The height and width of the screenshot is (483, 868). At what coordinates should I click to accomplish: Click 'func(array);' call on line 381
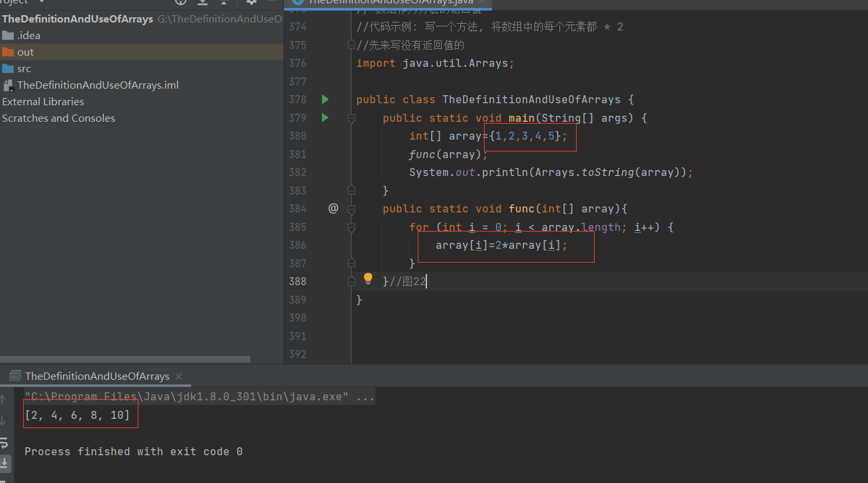tap(448, 154)
